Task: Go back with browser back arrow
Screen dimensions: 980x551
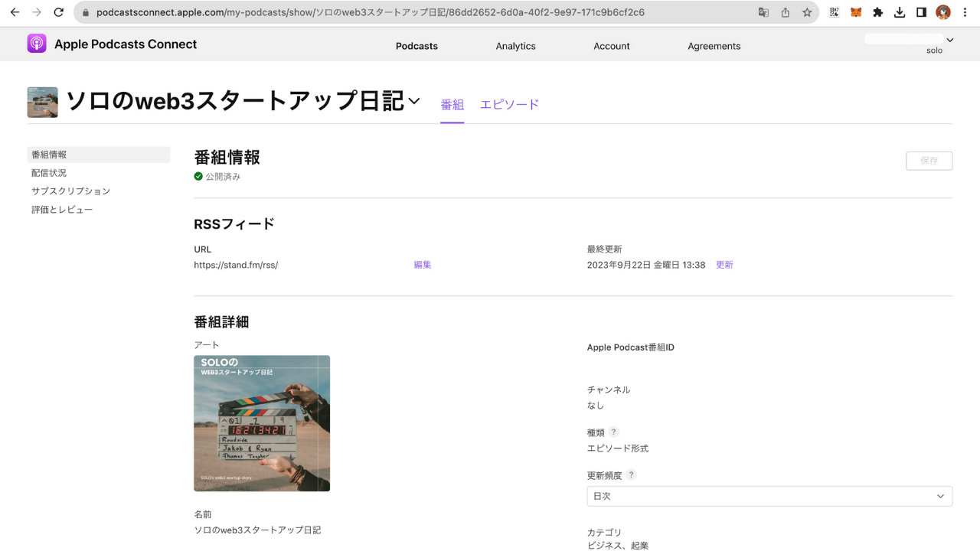Action: point(15,12)
